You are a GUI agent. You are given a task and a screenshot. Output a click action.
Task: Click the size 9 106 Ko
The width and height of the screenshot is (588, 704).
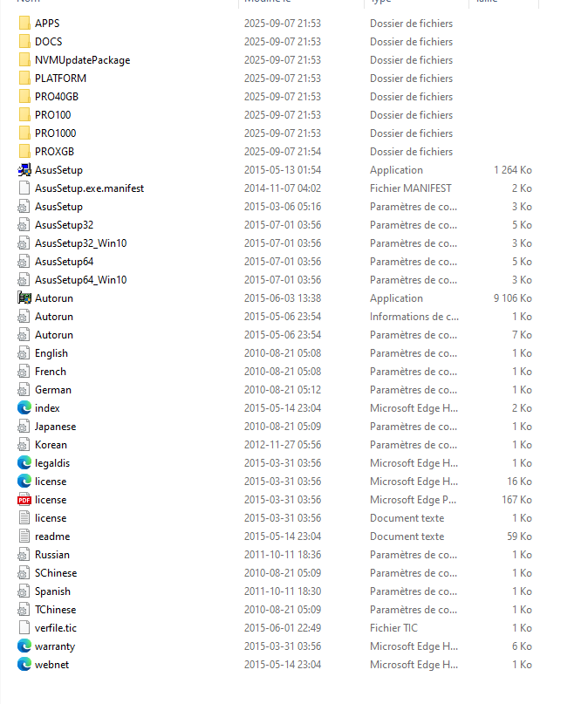pos(513,298)
